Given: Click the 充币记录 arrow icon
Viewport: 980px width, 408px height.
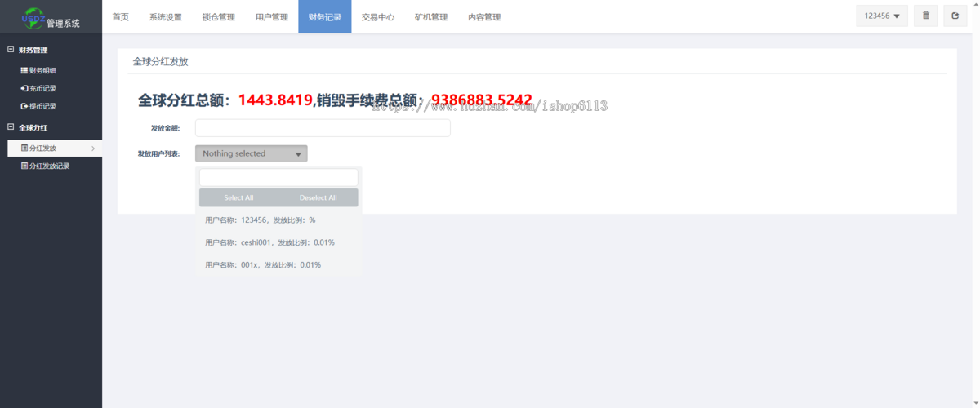Looking at the screenshot, I should [x=24, y=88].
